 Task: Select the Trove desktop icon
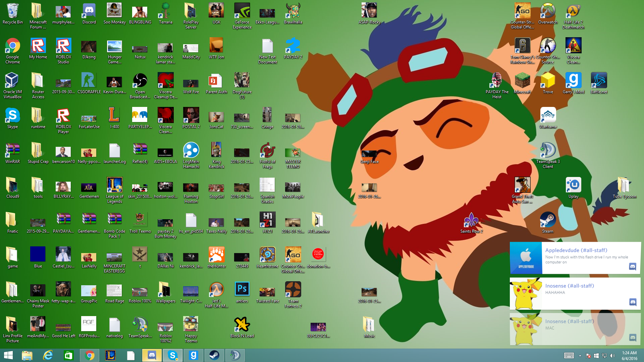point(548,83)
